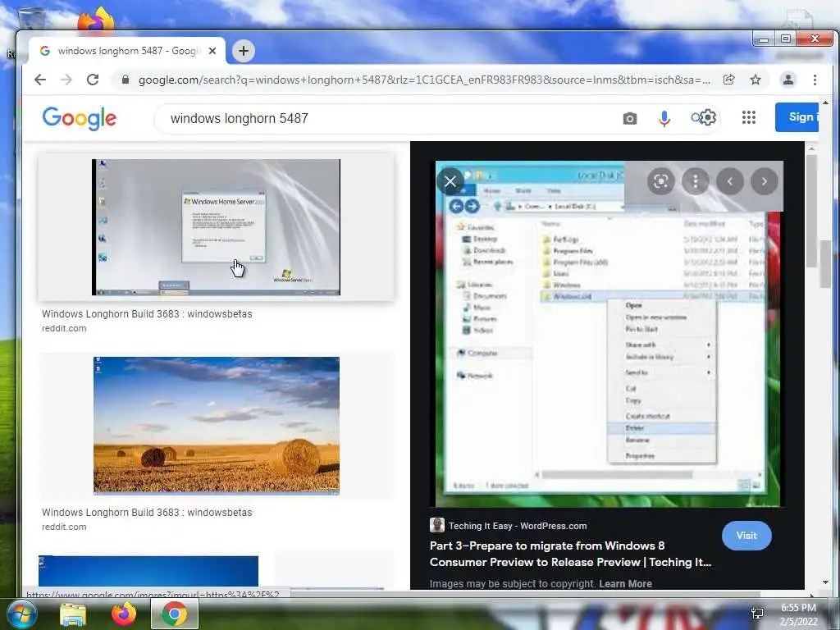Open File Explorer from taskbar
The width and height of the screenshot is (840, 630).
tap(73, 614)
